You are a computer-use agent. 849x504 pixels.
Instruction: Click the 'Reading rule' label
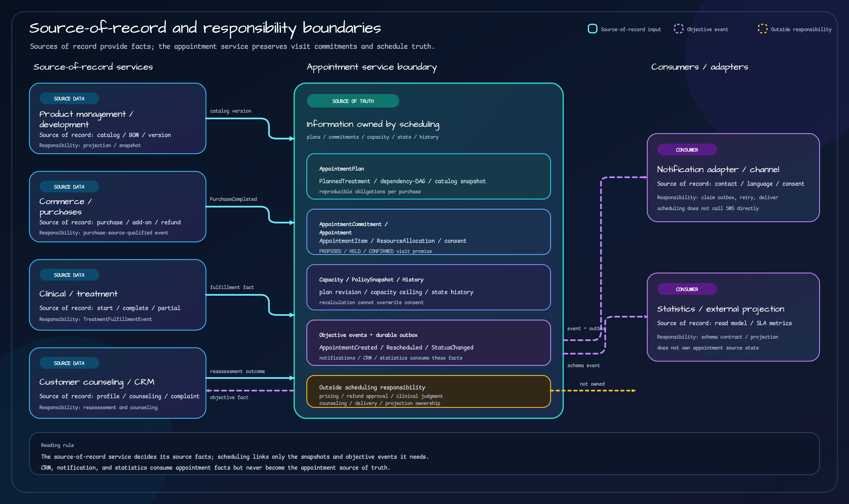click(x=57, y=445)
